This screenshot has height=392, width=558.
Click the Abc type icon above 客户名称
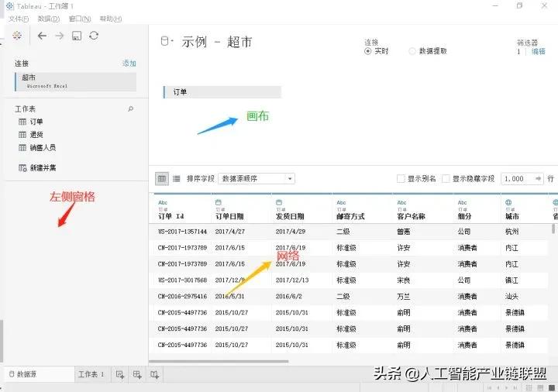(401, 202)
